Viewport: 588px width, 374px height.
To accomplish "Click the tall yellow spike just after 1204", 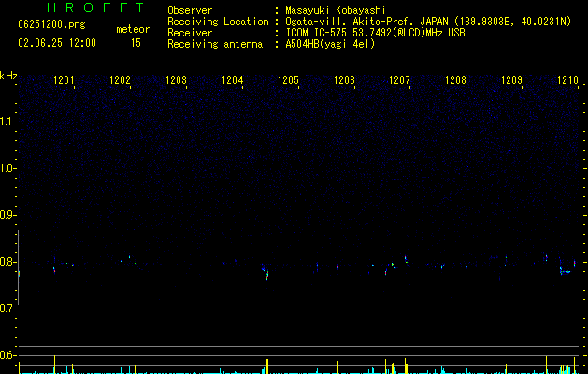I will (267, 367).
